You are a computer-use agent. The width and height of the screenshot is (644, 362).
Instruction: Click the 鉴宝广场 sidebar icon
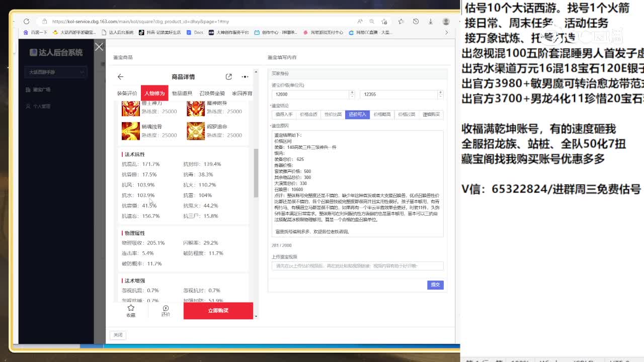pyautogui.click(x=28, y=89)
